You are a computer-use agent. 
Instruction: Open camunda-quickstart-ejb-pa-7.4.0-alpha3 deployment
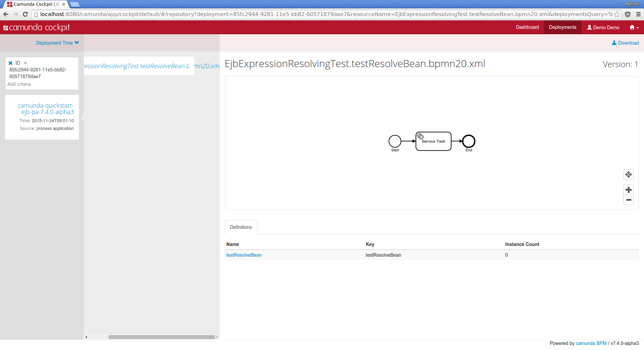pyautogui.click(x=46, y=109)
